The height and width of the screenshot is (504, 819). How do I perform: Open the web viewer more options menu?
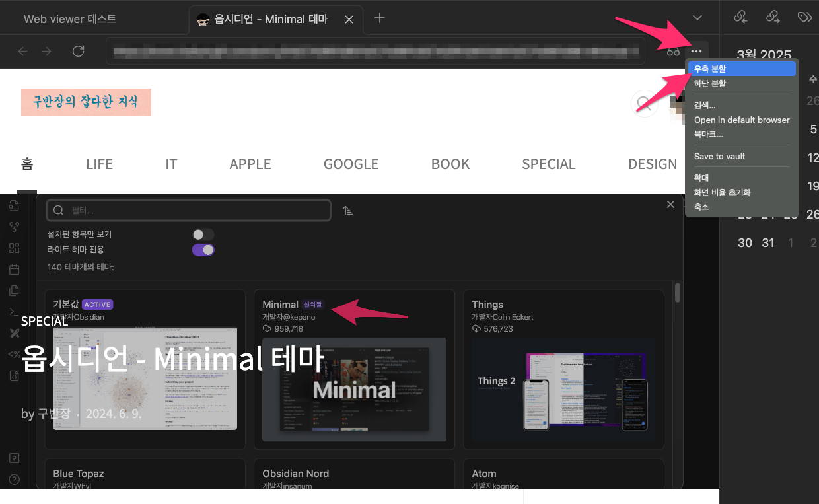click(696, 51)
